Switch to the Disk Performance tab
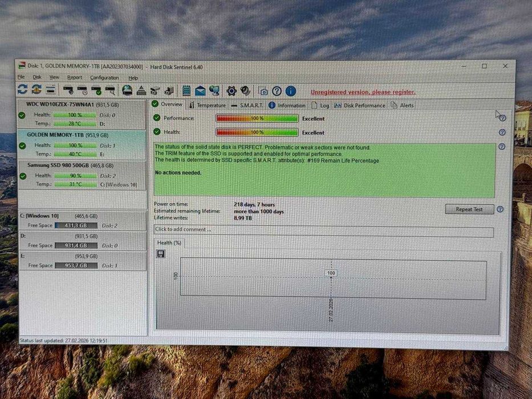 tap(360, 105)
